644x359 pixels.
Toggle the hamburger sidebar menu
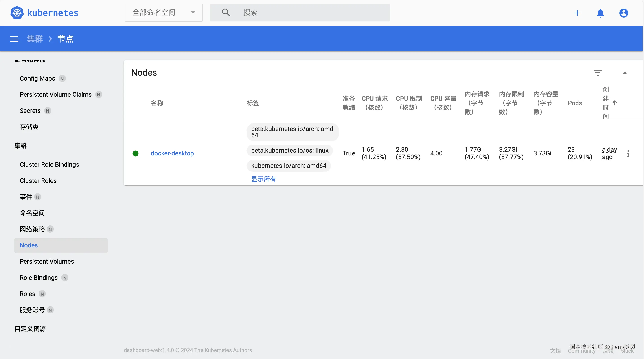coord(14,39)
